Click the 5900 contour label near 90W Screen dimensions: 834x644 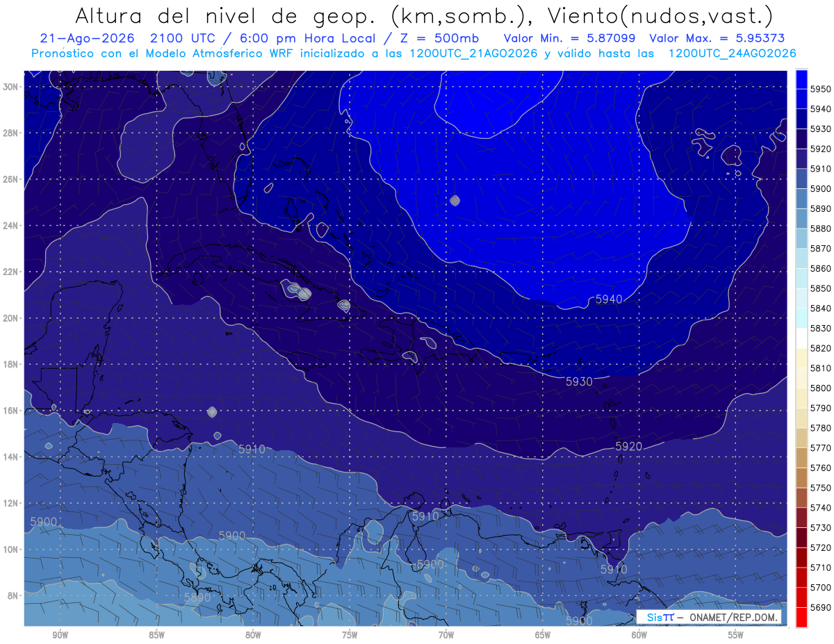click(x=44, y=521)
